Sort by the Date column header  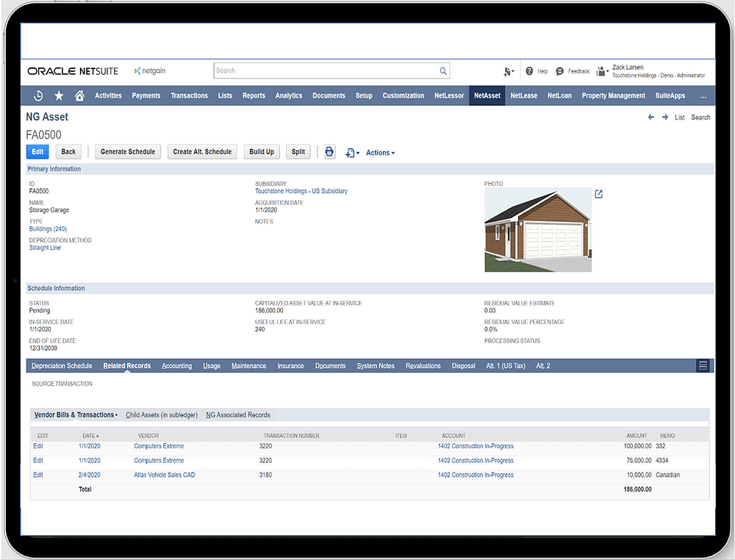[x=90, y=436]
